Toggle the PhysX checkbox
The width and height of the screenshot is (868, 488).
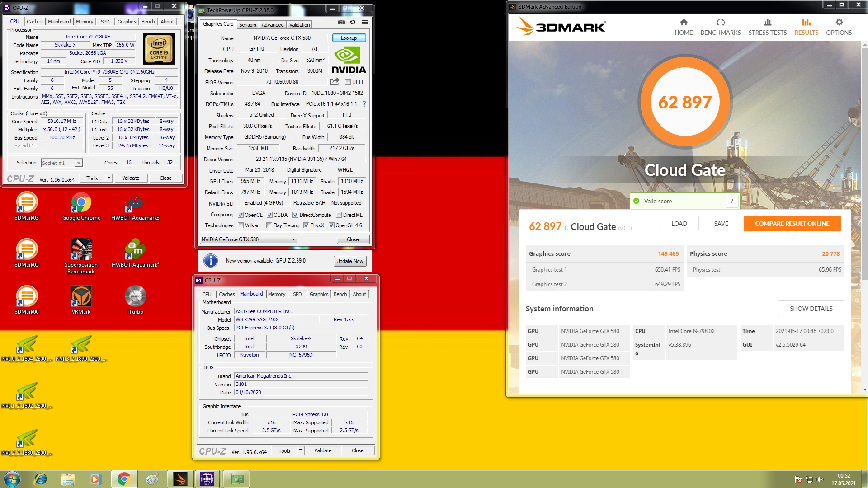(306, 225)
